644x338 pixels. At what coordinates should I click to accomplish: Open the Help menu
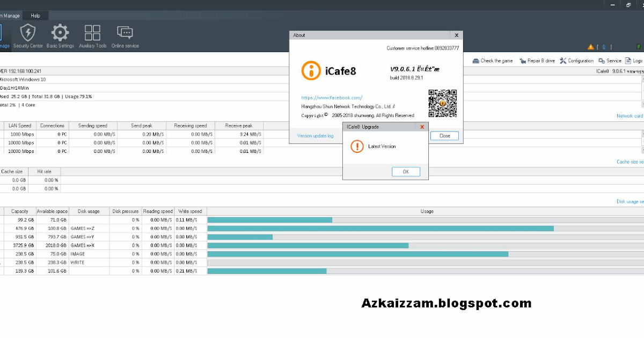(35, 16)
